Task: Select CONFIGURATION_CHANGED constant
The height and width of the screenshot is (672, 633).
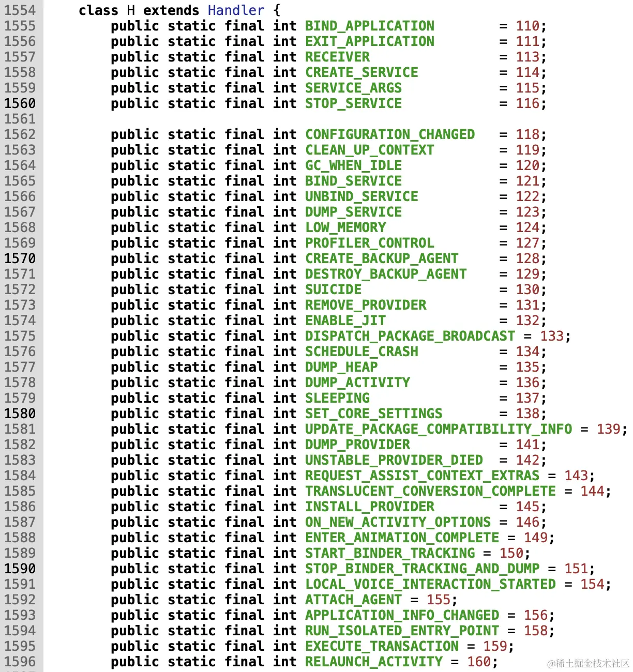Action: (x=390, y=134)
